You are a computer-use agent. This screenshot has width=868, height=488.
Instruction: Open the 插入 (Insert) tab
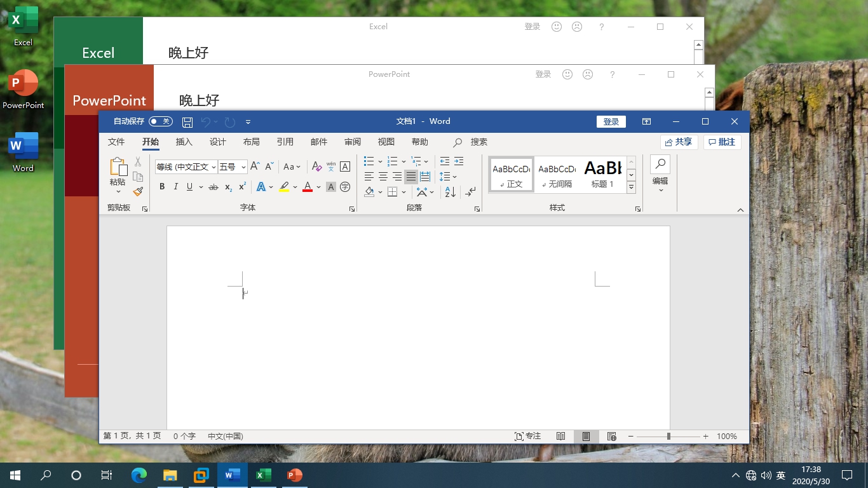pos(184,142)
